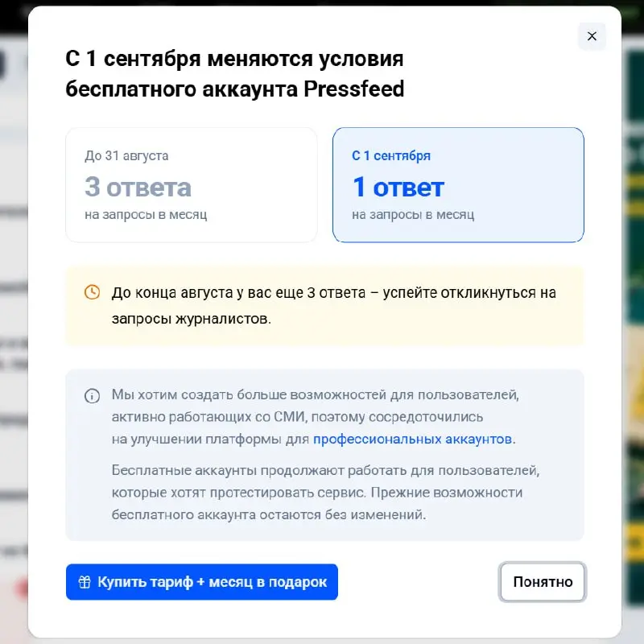Click the 'Купить тариф + месяц в подарок' button
This screenshot has width=644, height=644.
pyautogui.click(x=202, y=581)
